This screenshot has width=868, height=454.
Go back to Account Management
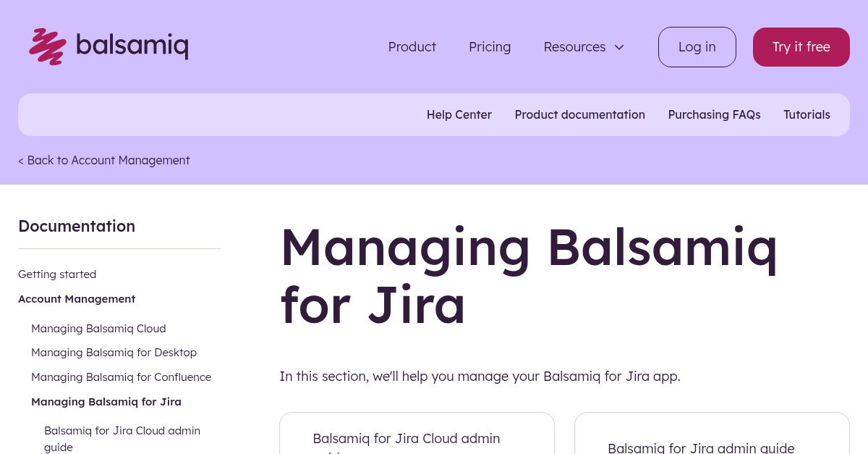point(103,160)
